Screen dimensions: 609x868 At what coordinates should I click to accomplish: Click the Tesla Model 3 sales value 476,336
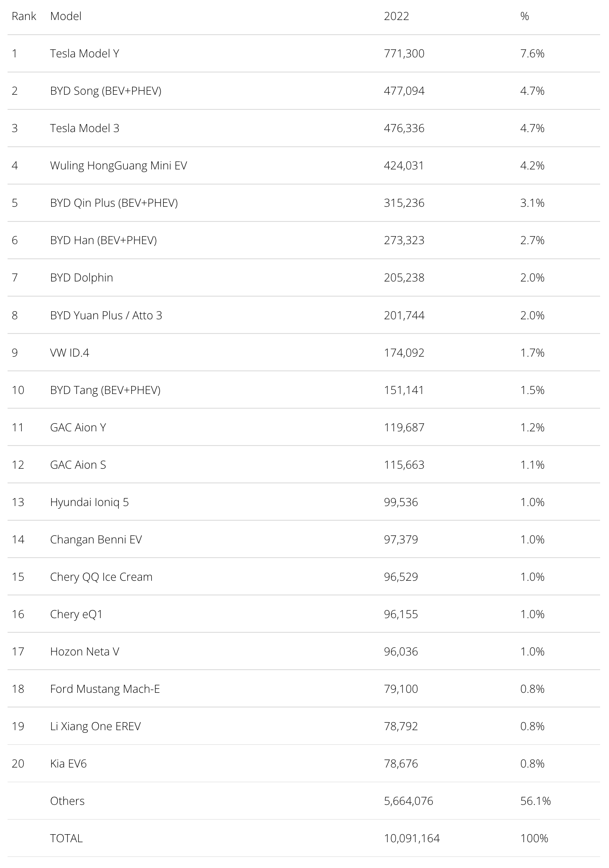coord(404,128)
